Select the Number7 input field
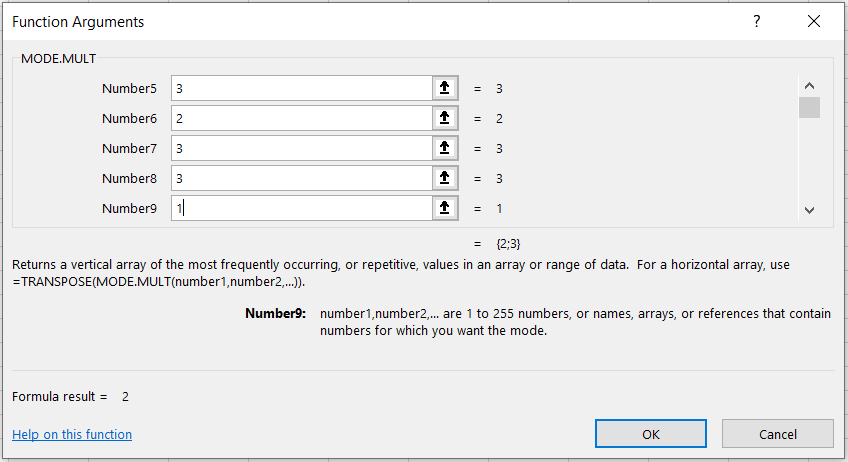Viewport: 848px width, 462px height. (x=300, y=148)
